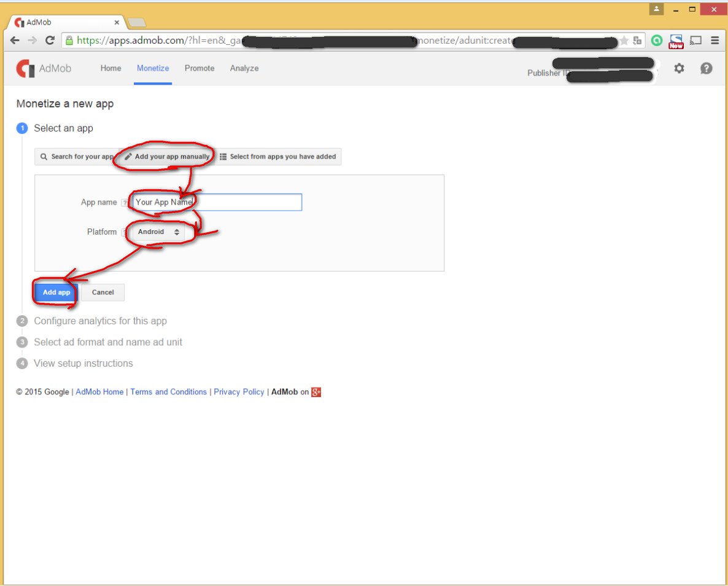Open the Promote menu
Viewport: 728px width, 586px height.
pyautogui.click(x=199, y=68)
